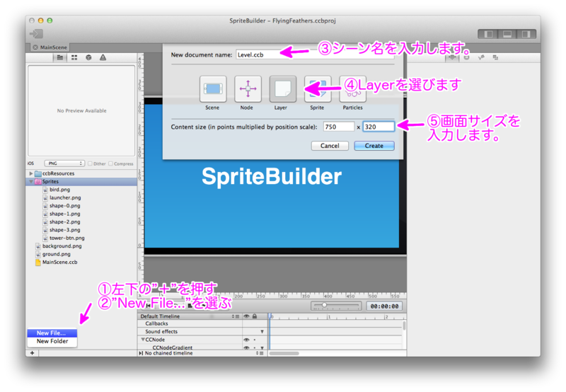Toggle lock dot for CCNode row
This screenshot has height=392, width=566.
point(255,340)
